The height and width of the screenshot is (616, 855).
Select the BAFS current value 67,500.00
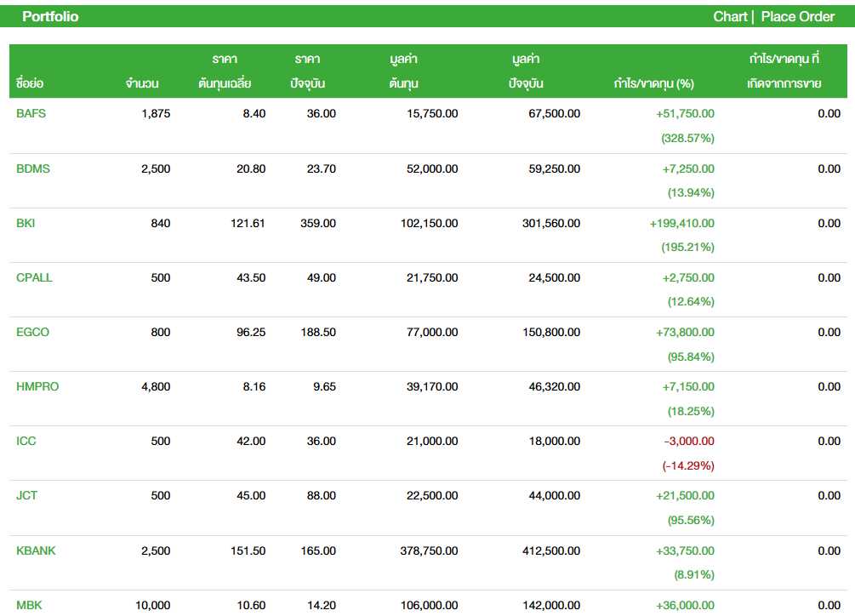coord(555,113)
